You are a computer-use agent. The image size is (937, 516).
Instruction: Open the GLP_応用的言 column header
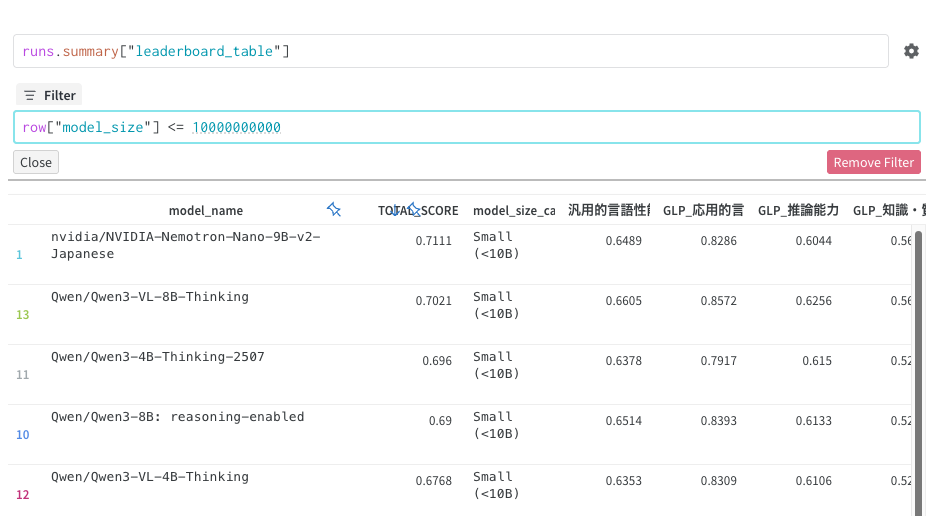point(703,210)
